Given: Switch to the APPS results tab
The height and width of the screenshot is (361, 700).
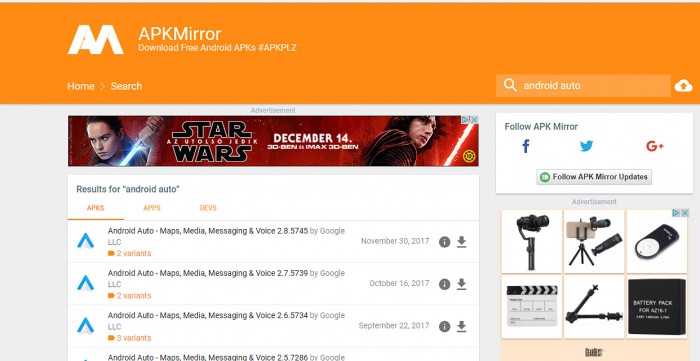Looking at the screenshot, I should point(152,208).
